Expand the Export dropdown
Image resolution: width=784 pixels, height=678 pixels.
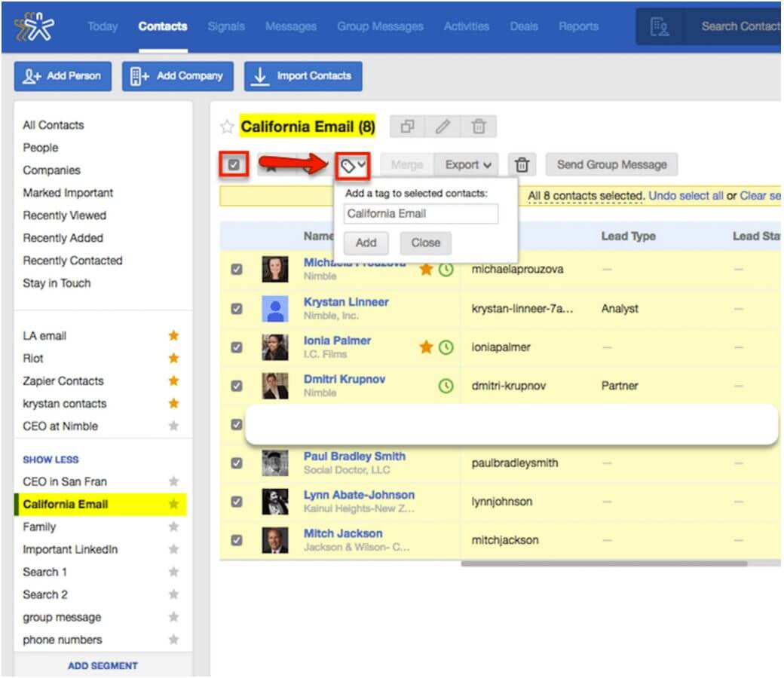click(x=467, y=164)
